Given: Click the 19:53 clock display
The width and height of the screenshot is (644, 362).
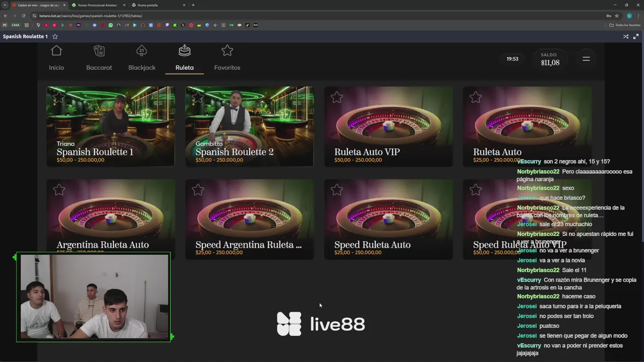Looking at the screenshot, I should (x=512, y=59).
